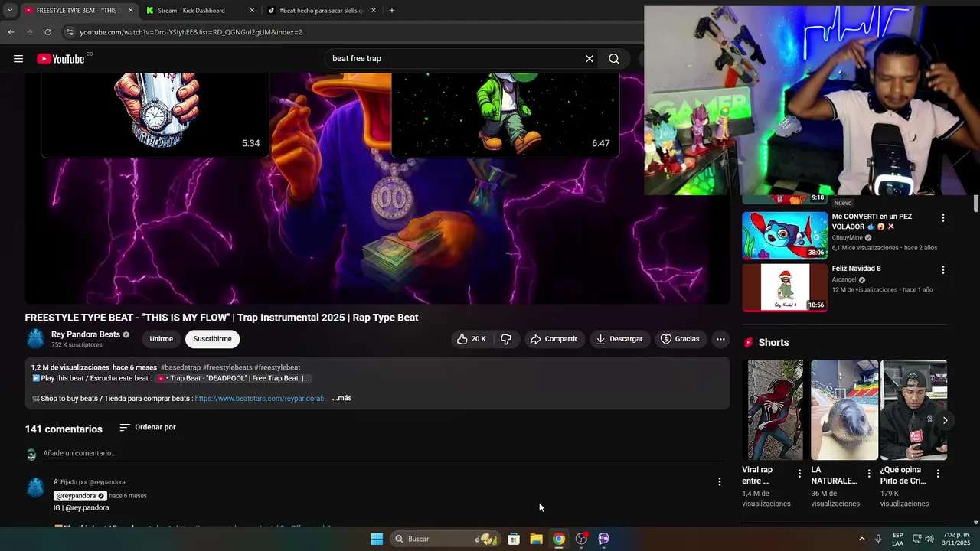Switch to TikTok beat hecho para sacar skills tab

point(322,11)
